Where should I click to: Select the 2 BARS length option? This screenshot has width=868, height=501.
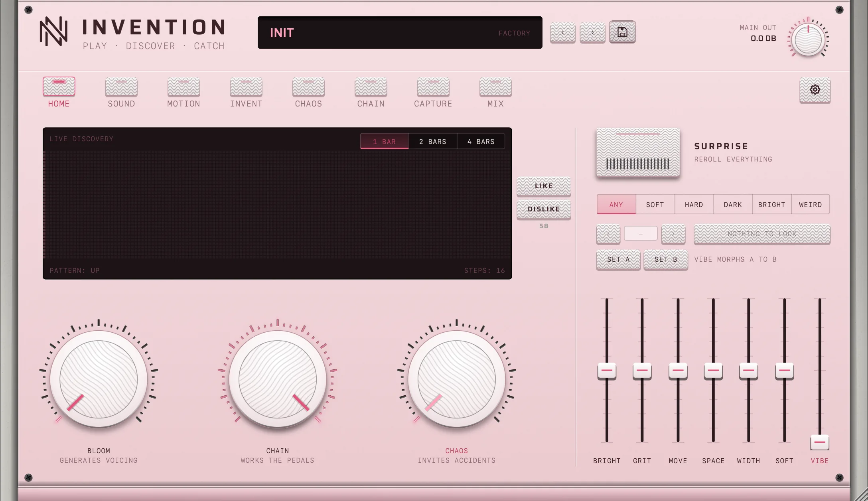[x=433, y=141]
